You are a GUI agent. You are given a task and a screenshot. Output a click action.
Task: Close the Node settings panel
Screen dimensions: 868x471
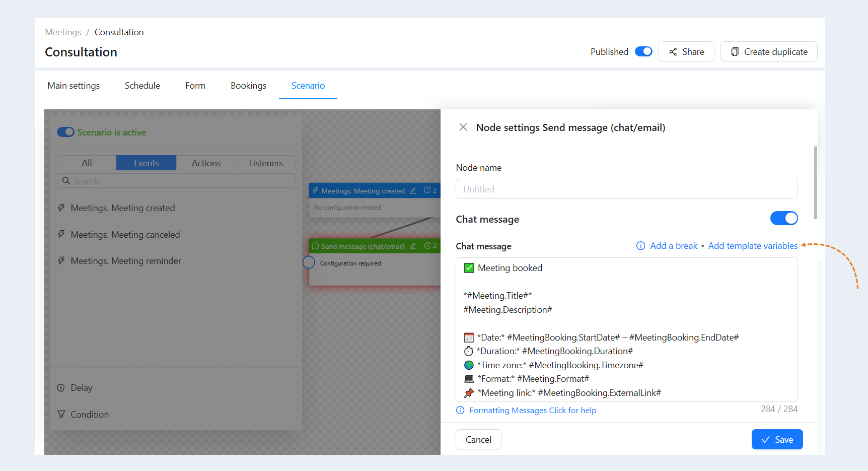(x=463, y=127)
